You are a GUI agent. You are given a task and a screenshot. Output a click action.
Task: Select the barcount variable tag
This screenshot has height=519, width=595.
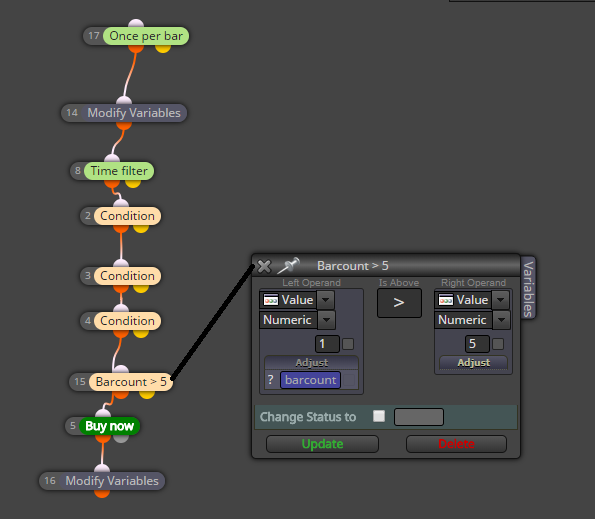click(310, 380)
